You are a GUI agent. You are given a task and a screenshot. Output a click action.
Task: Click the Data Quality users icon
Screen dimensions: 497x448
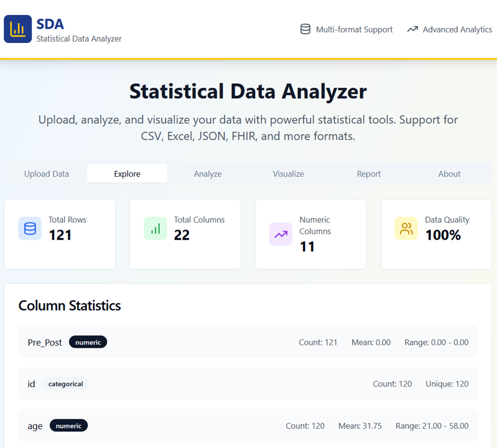(x=406, y=228)
